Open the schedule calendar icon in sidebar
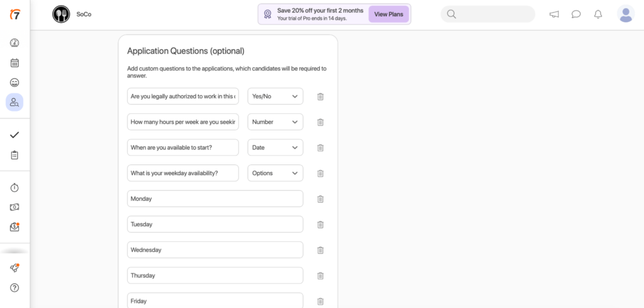This screenshot has width=644, height=308. (x=14, y=63)
